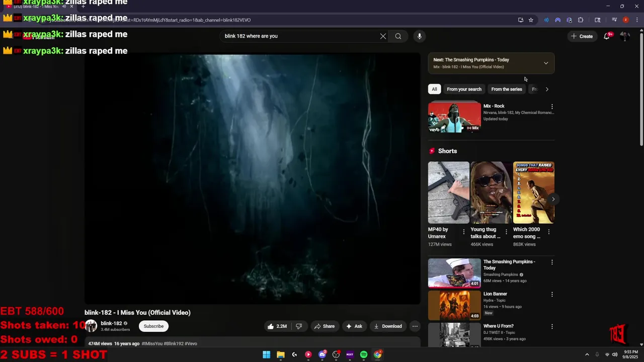Click the #IMissYou hashtag
Screen dimensions: 644x362
[x=152, y=343]
